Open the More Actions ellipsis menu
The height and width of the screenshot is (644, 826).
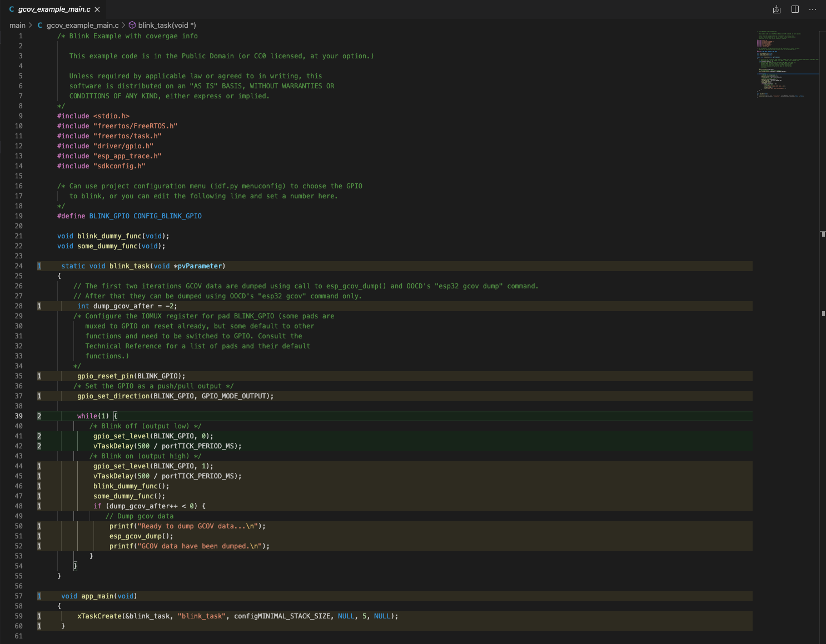coord(813,9)
